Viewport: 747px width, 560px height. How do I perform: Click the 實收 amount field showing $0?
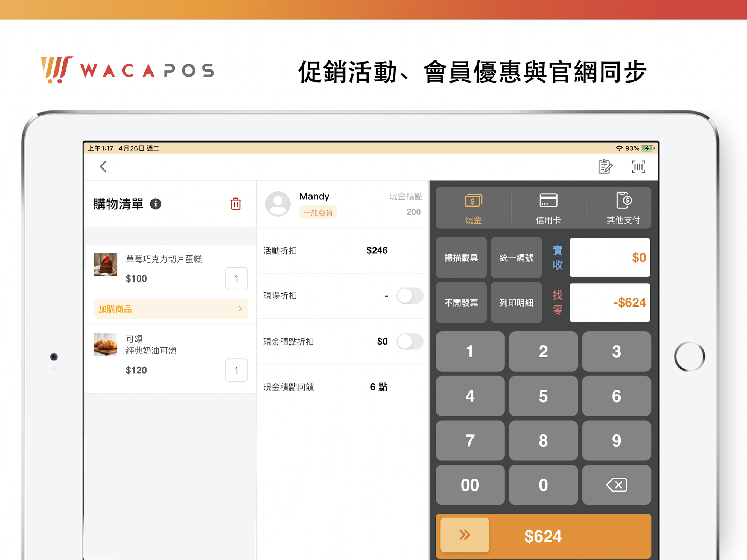609,257
